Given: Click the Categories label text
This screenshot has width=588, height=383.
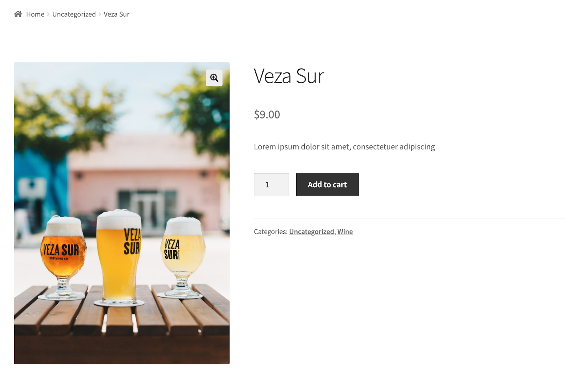Looking at the screenshot, I should pos(271,232).
